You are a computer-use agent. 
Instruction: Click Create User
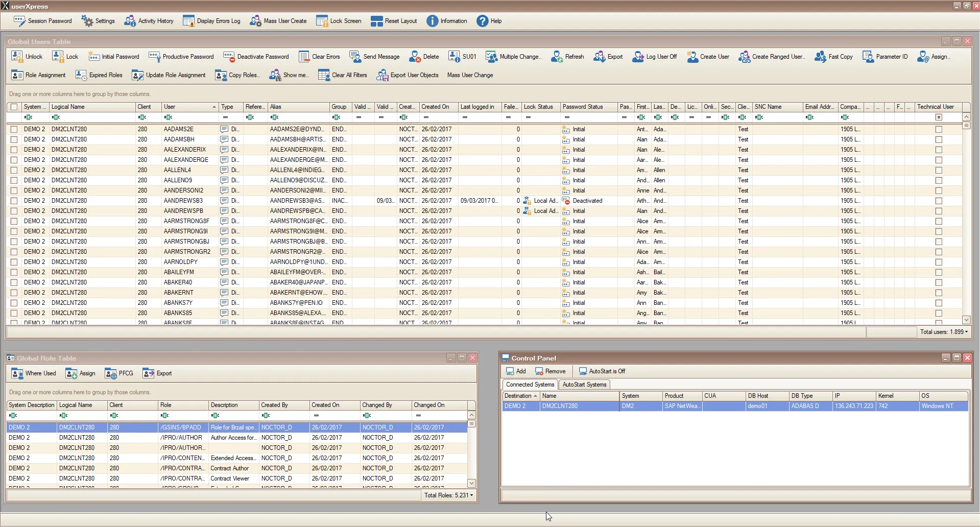pyautogui.click(x=708, y=57)
